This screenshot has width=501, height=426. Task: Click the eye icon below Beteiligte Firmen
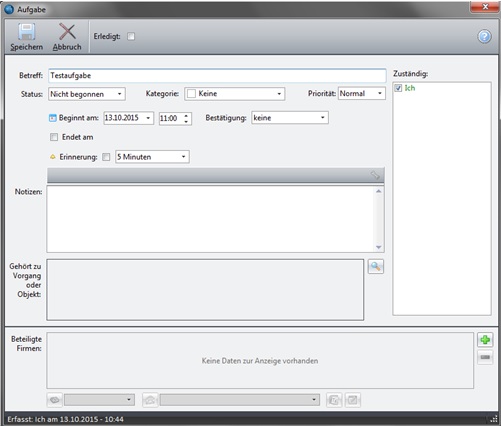[x=55, y=400]
